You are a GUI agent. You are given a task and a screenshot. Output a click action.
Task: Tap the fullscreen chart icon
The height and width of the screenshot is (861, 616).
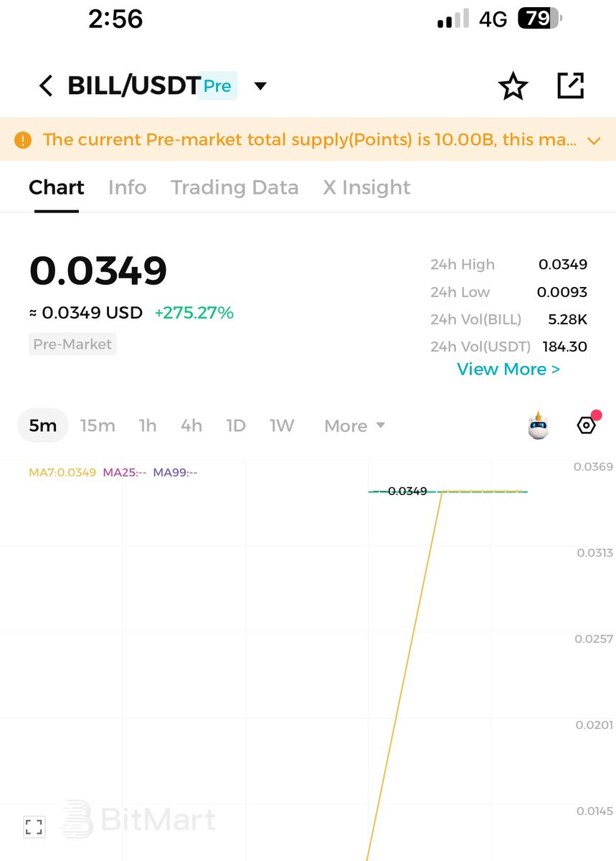[x=34, y=826]
